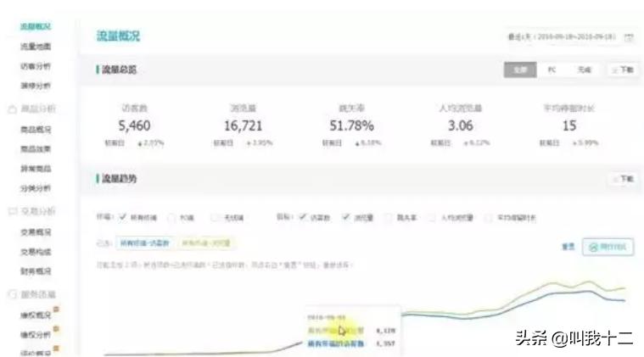Screen dimensions: 644x357
Task: Select the 全部 terminal tab
Action: tap(520, 70)
